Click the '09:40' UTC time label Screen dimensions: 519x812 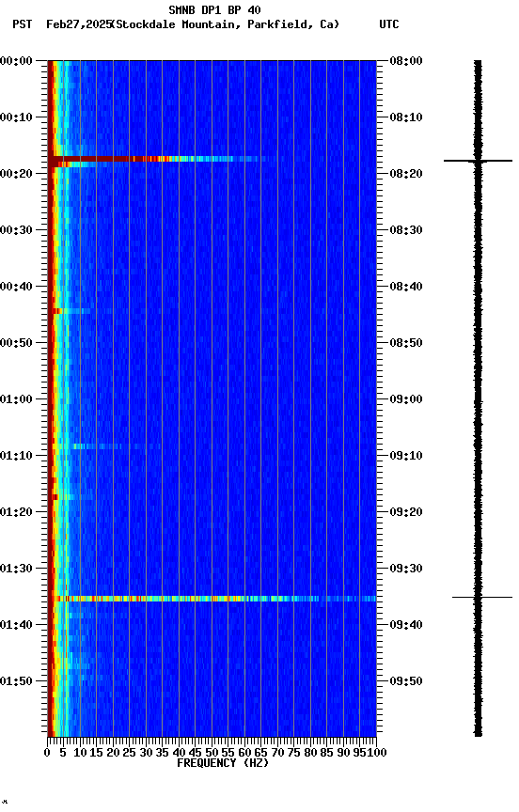pyautogui.click(x=406, y=626)
